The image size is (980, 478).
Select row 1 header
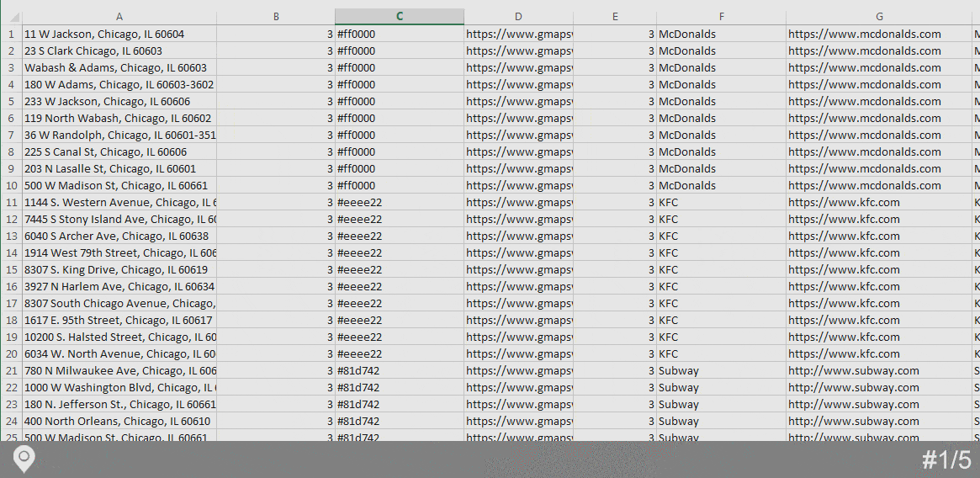tap(11, 35)
